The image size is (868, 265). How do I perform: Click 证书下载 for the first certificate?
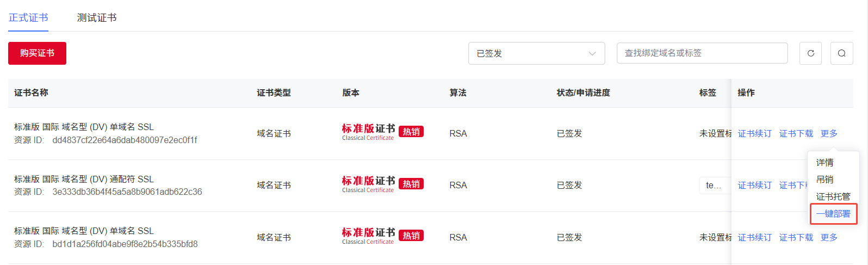click(796, 133)
